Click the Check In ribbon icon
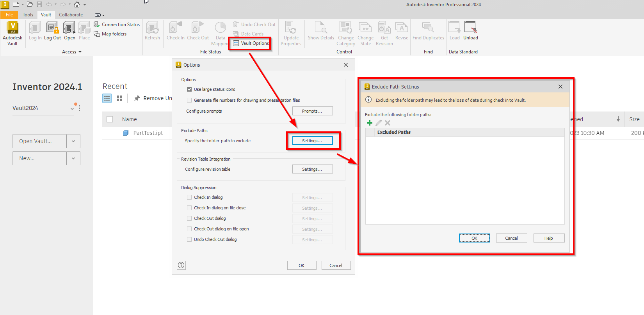644x315 pixels. pos(176,31)
